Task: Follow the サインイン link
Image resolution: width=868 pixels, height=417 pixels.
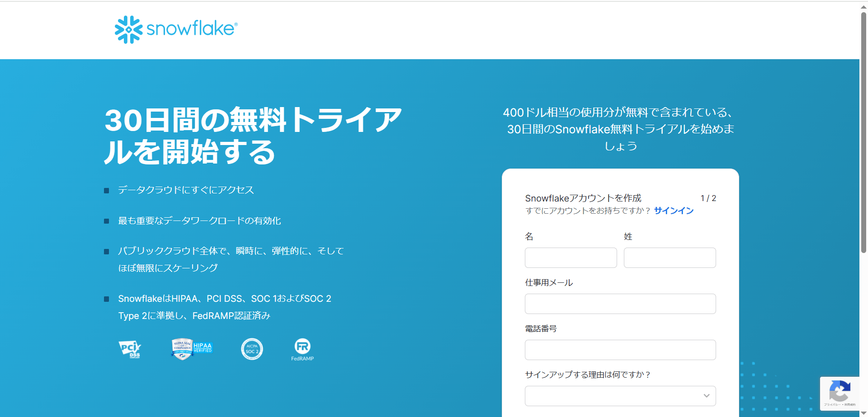Action: point(674,211)
